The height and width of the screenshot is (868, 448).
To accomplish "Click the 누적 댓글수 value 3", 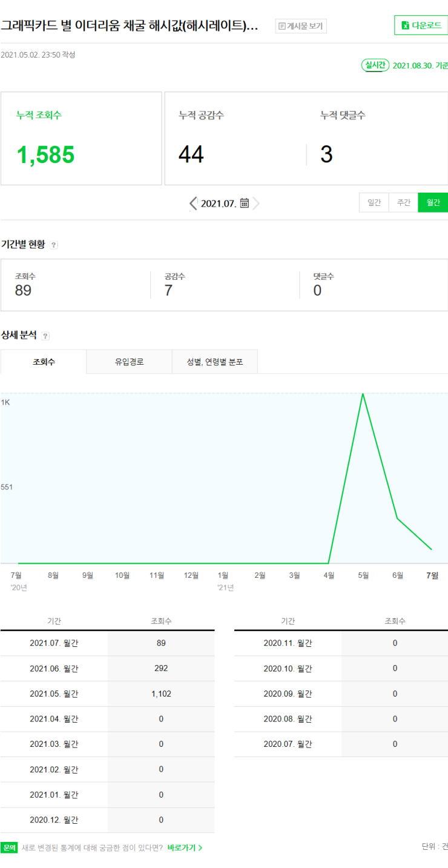I will (x=326, y=154).
